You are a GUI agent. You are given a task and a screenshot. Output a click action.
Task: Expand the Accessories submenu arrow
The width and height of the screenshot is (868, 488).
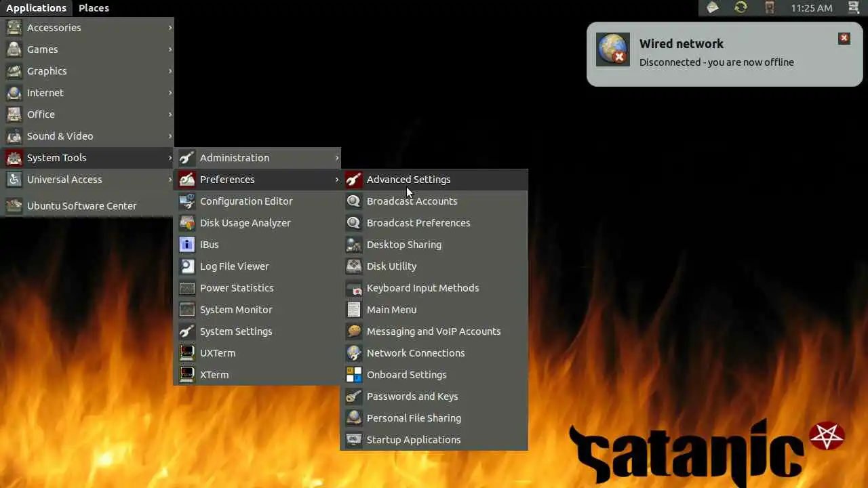(x=170, y=28)
